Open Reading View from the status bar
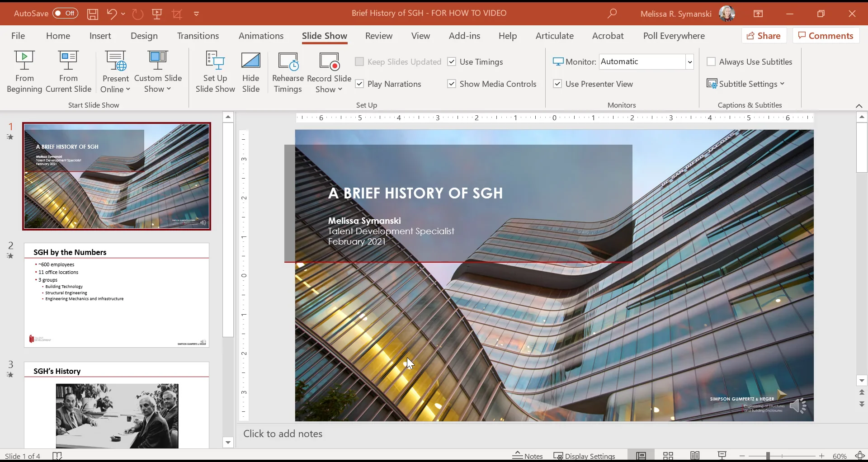This screenshot has width=868, height=462. click(695, 456)
